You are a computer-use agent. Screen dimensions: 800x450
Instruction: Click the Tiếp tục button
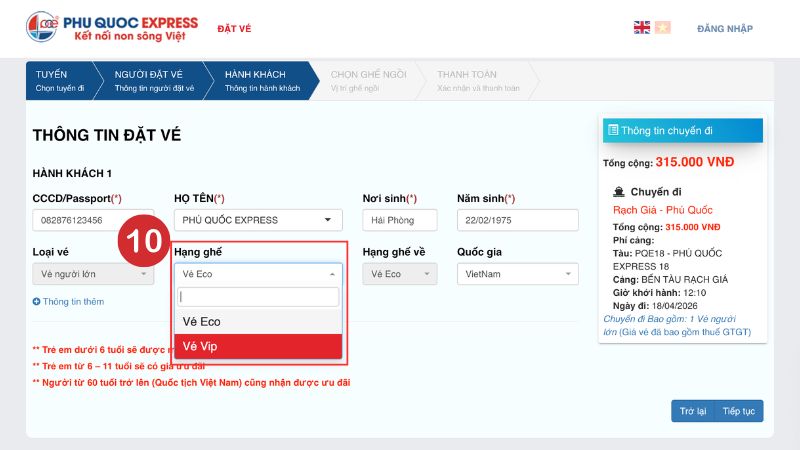[739, 411]
